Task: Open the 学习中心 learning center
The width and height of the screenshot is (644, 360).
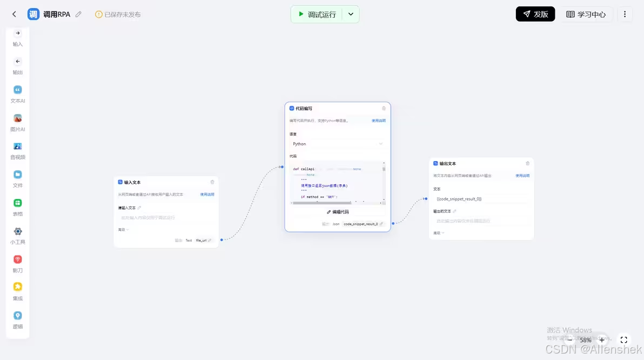Action: (586, 15)
